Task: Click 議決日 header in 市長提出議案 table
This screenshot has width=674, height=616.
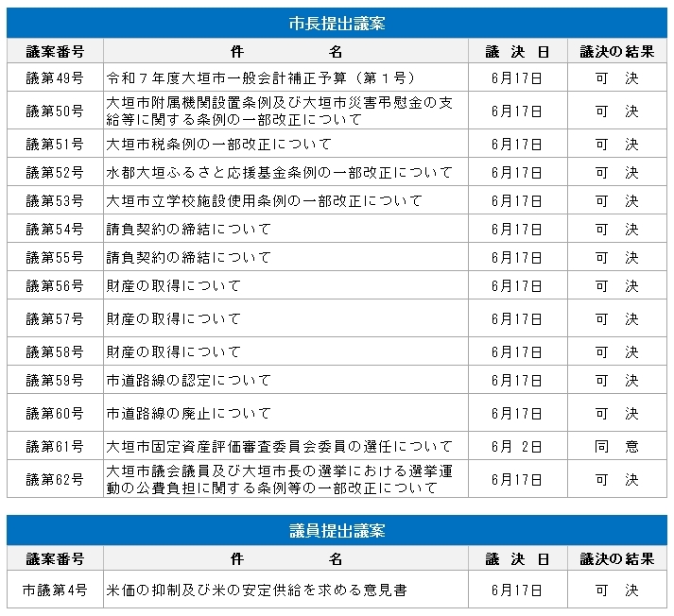Action: coord(517,51)
